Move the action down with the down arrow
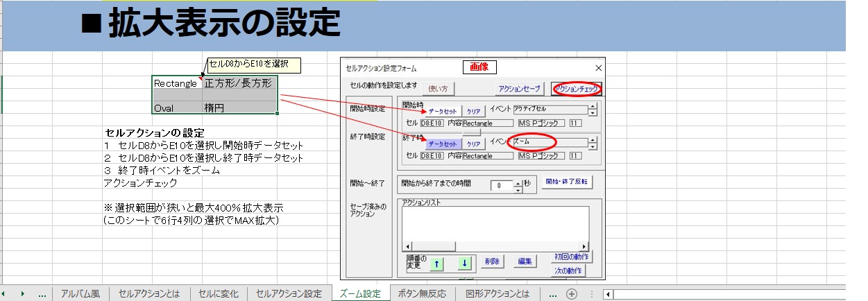 464,263
